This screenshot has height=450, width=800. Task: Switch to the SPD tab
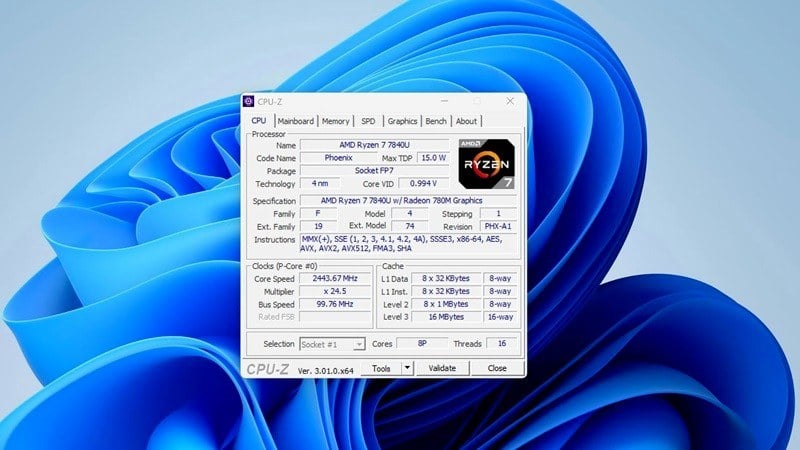[x=368, y=121]
